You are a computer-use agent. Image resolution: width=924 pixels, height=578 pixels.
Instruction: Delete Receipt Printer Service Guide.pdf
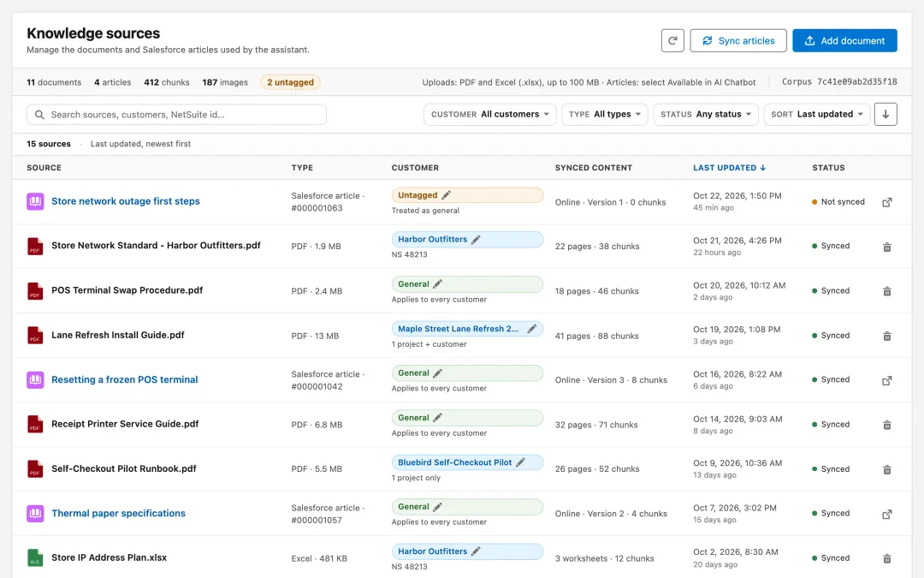[x=887, y=426]
